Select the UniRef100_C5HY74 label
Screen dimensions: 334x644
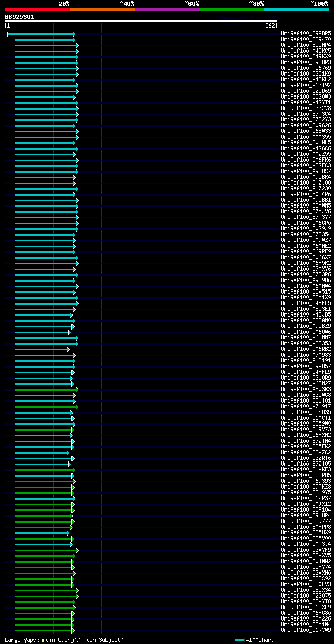[306, 567]
